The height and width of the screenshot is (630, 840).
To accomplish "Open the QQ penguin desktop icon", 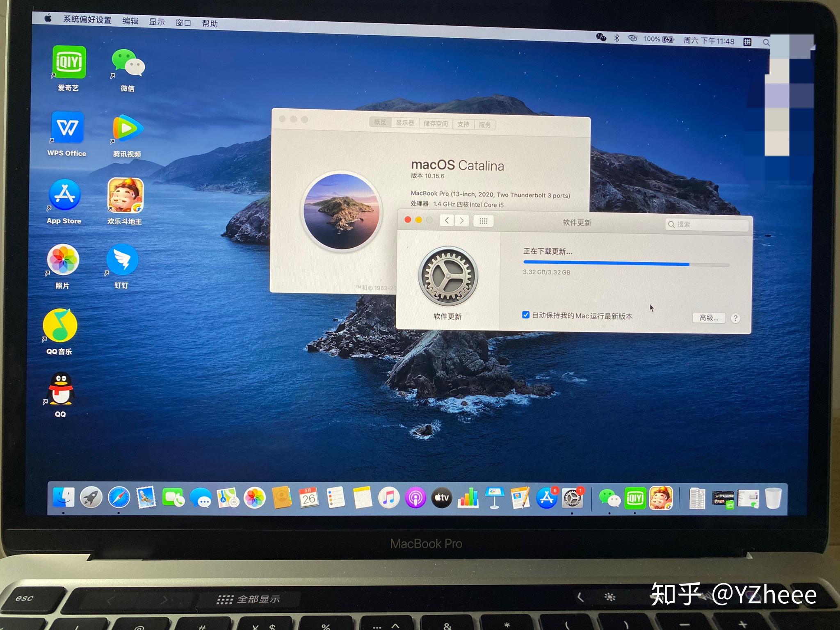I will 61,388.
